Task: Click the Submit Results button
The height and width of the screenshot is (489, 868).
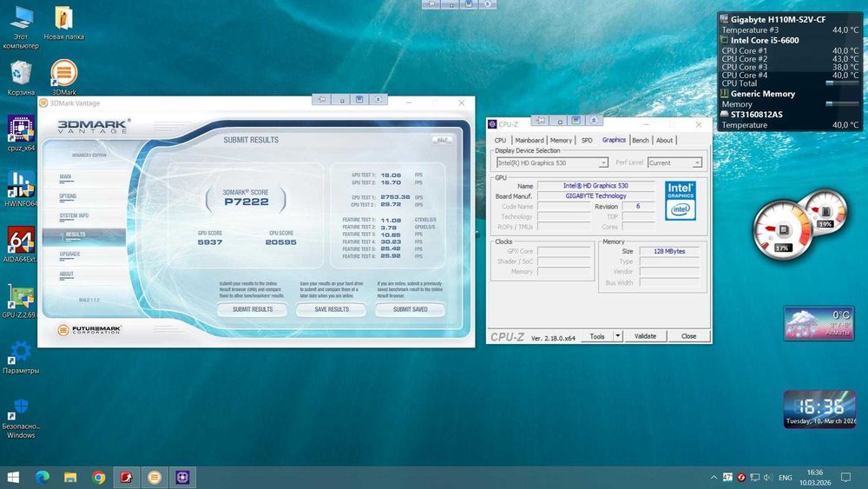Action: [x=253, y=309]
